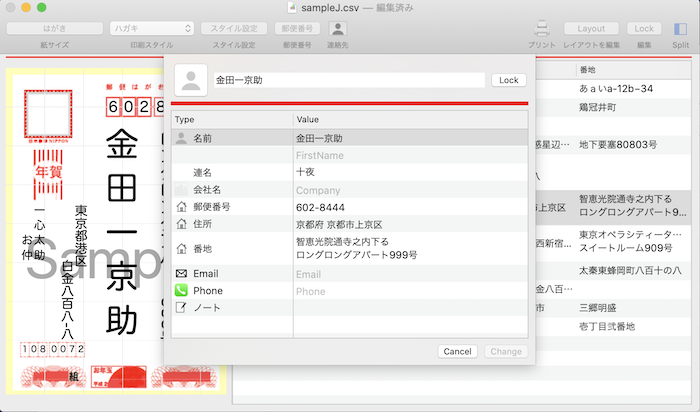The image size is (700, 412).
Task: Click the FirstName placeholder field
Action: click(410, 155)
